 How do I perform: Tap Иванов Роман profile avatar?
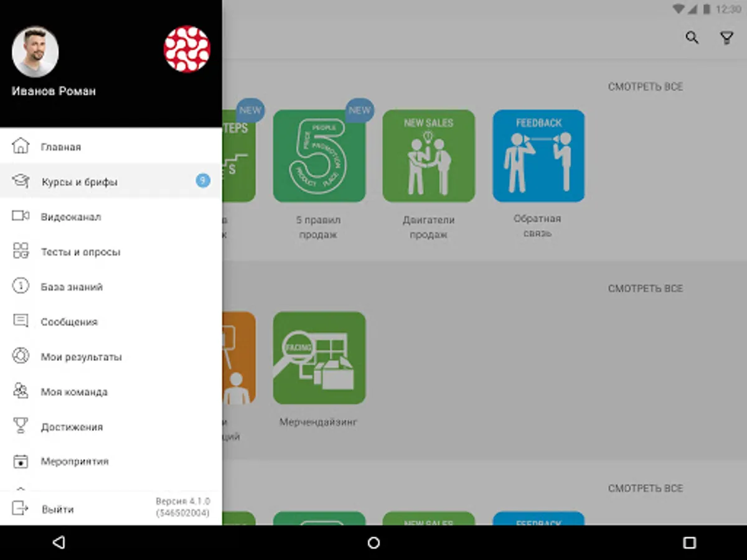(x=35, y=52)
